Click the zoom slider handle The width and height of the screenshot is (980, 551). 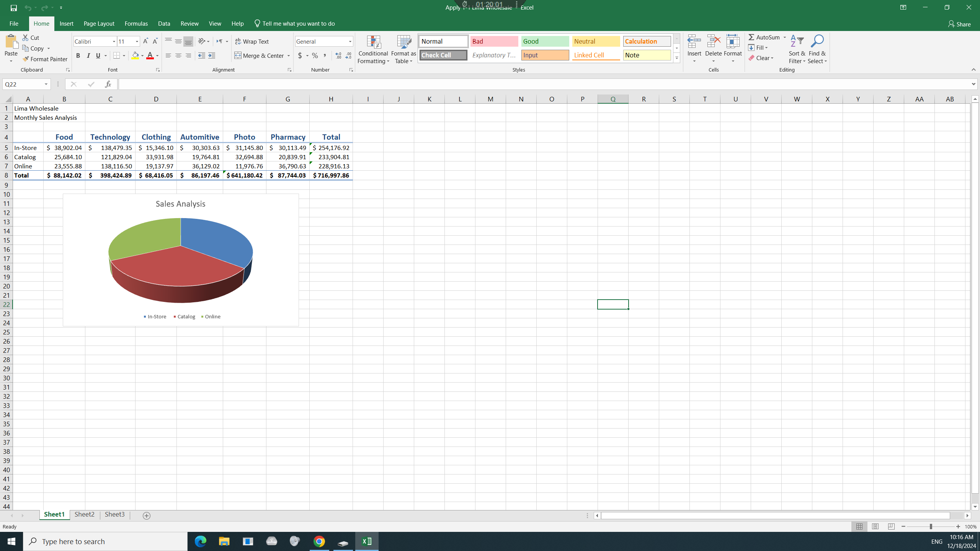coord(931,527)
